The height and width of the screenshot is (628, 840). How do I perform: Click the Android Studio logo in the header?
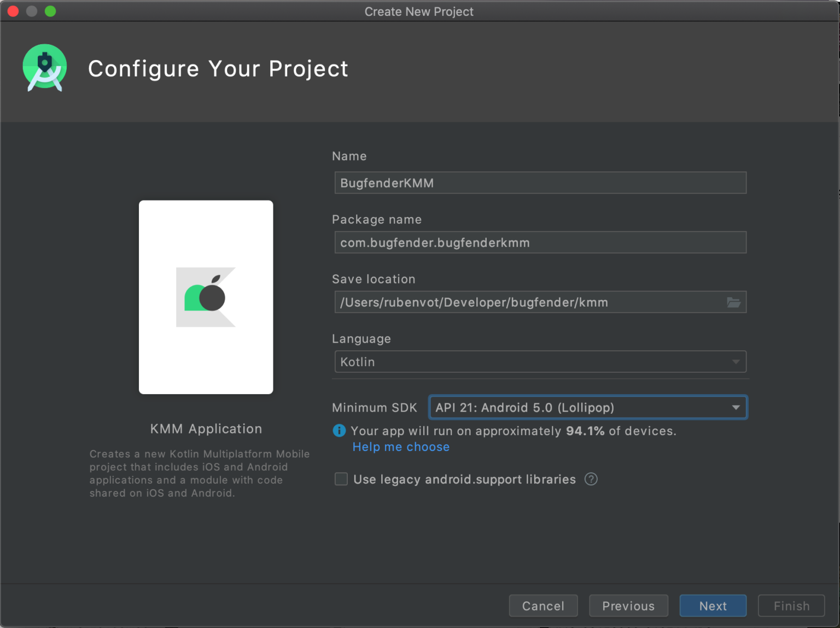coord(44,68)
